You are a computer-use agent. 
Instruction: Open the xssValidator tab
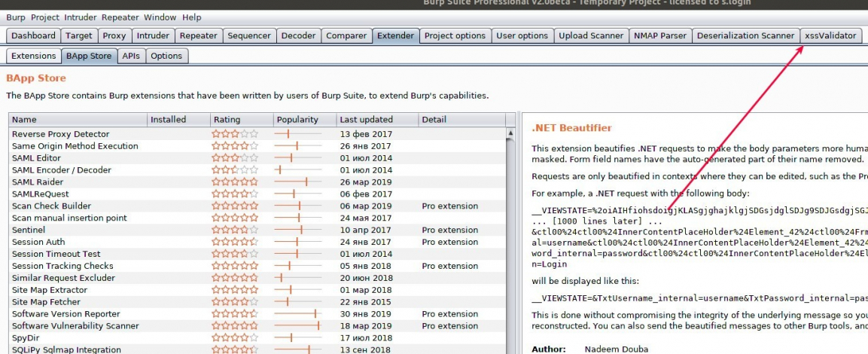830,35
